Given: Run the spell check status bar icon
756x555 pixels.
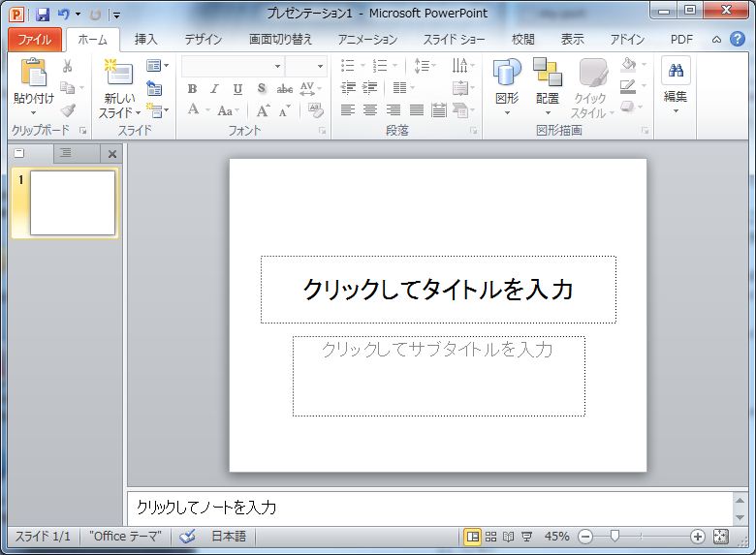Looking at the screenshot, I should 187,537.
